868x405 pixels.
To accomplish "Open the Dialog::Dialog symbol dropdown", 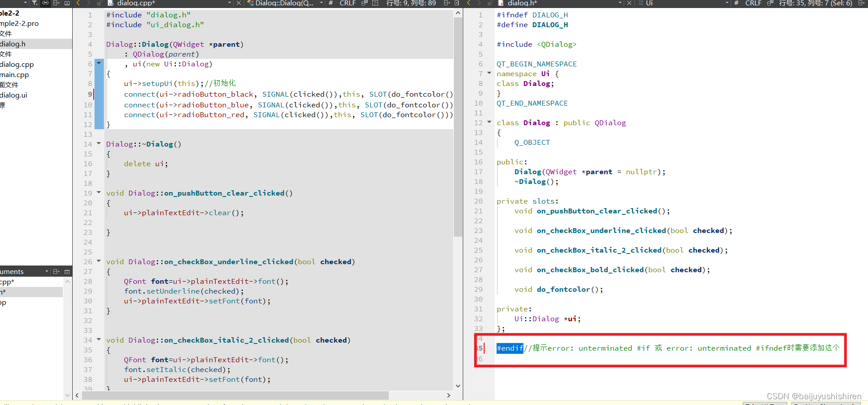I will coord(321,3).
